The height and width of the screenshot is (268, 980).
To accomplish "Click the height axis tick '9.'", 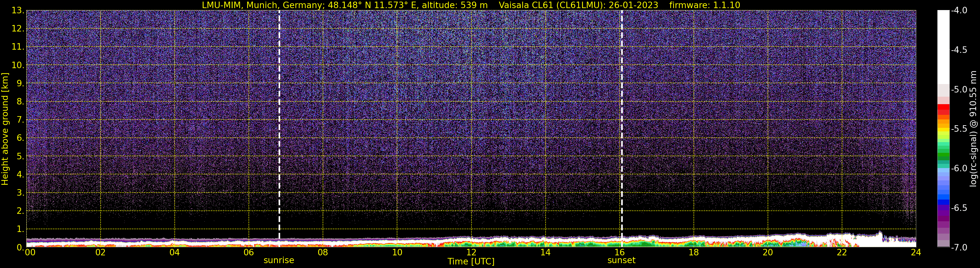I will [x=20, y=83].
